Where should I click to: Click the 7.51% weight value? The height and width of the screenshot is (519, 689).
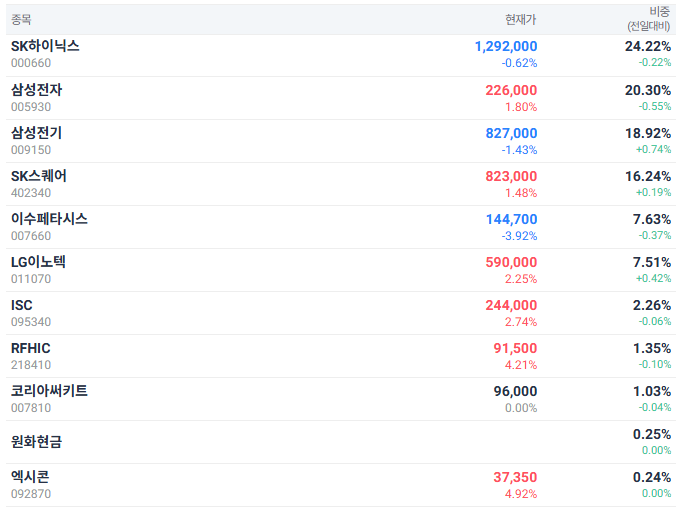652,262
